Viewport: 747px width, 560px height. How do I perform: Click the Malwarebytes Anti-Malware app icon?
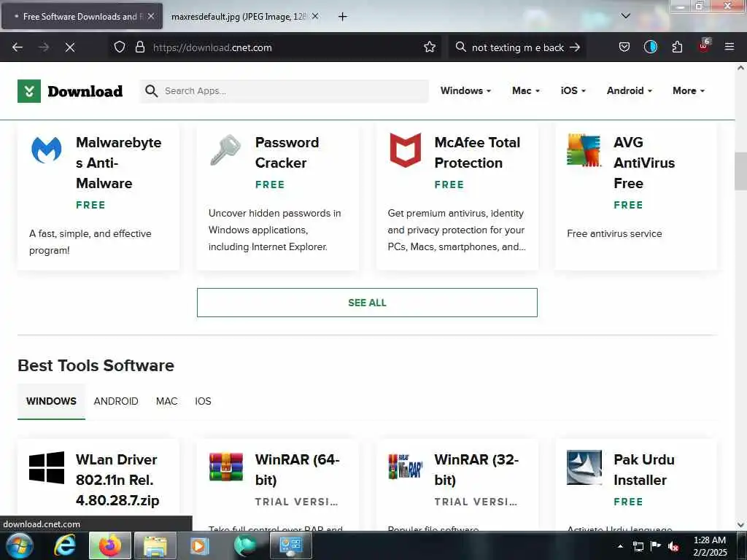click(46, 149)
